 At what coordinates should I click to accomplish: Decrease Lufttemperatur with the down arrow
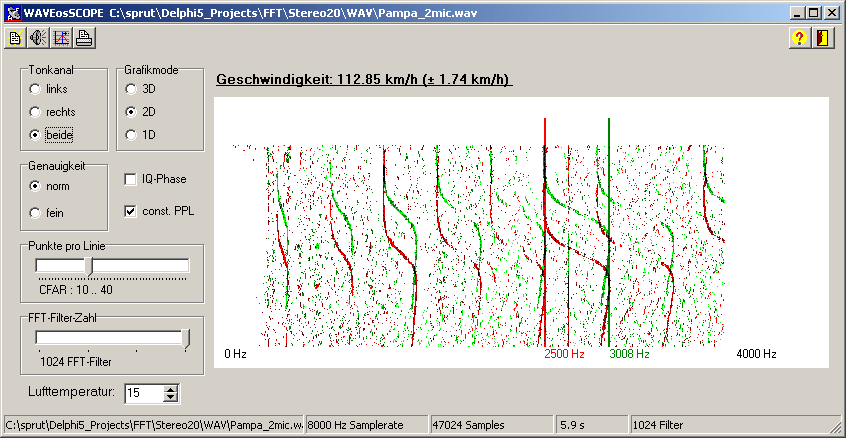pyautogui.click(x=170, y=398)
